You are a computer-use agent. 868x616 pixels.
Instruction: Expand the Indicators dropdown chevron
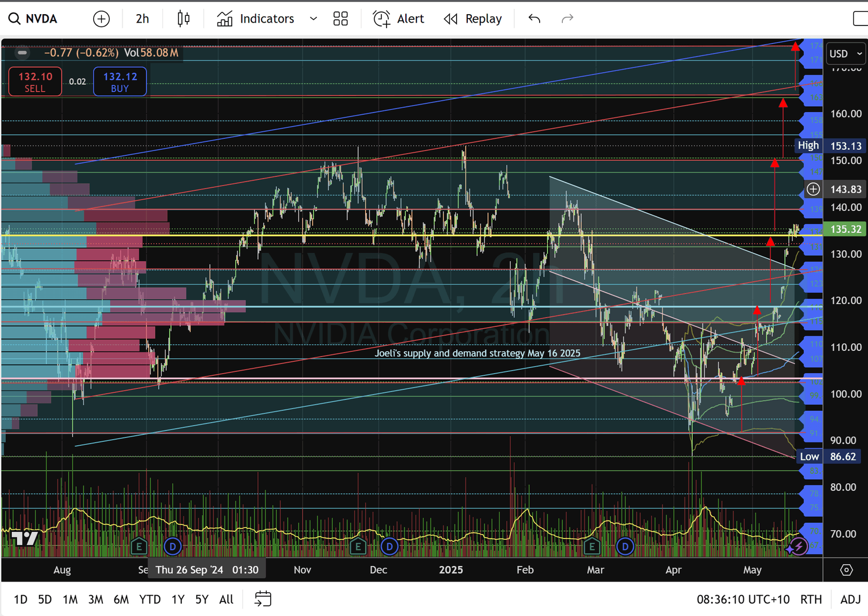314,19
